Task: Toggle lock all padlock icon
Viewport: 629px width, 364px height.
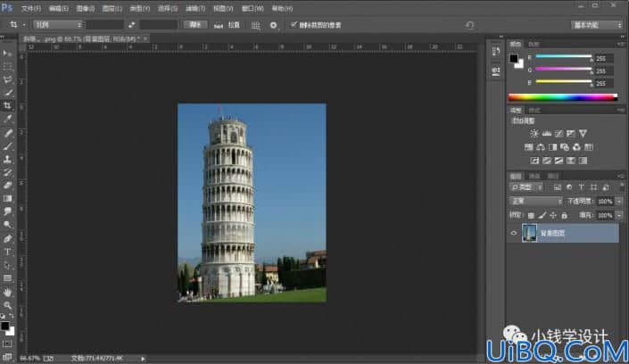Action: 565,216
